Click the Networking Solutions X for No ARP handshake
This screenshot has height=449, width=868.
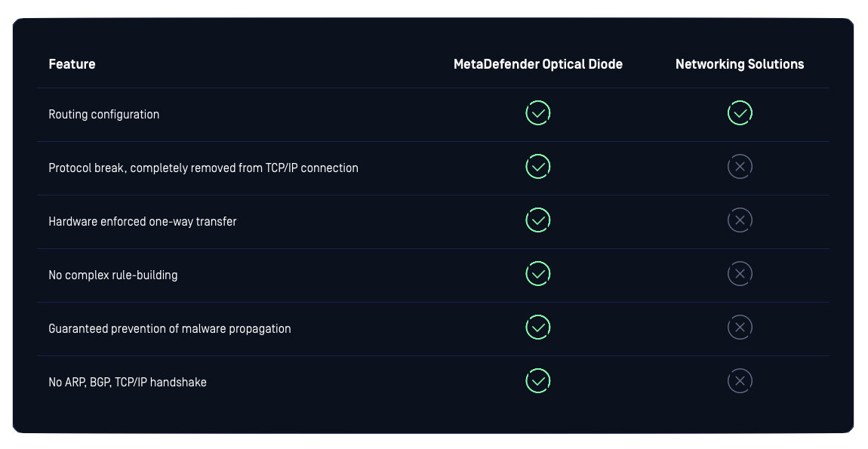[740, 381]
